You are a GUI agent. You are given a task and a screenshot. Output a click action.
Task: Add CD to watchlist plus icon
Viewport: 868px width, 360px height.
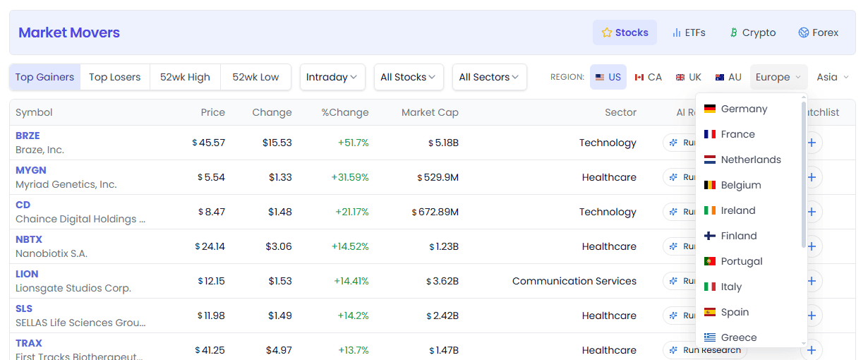tap(812, 212)
